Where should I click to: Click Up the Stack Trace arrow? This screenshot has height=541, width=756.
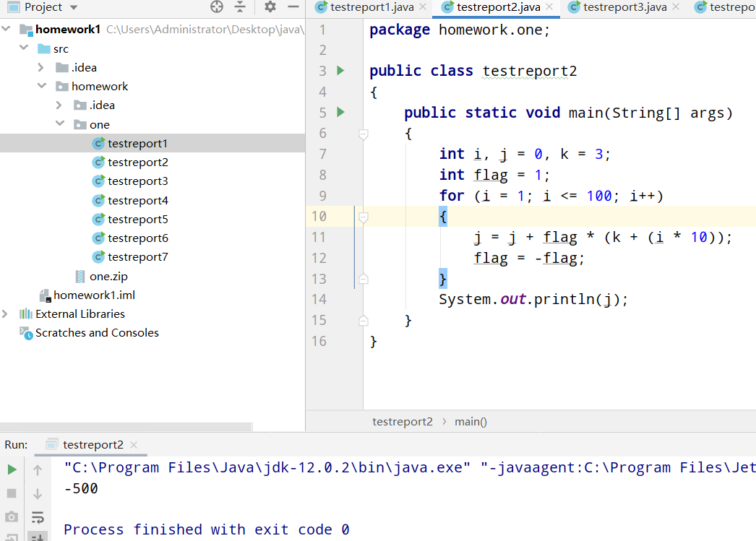[x=38, y=469]
